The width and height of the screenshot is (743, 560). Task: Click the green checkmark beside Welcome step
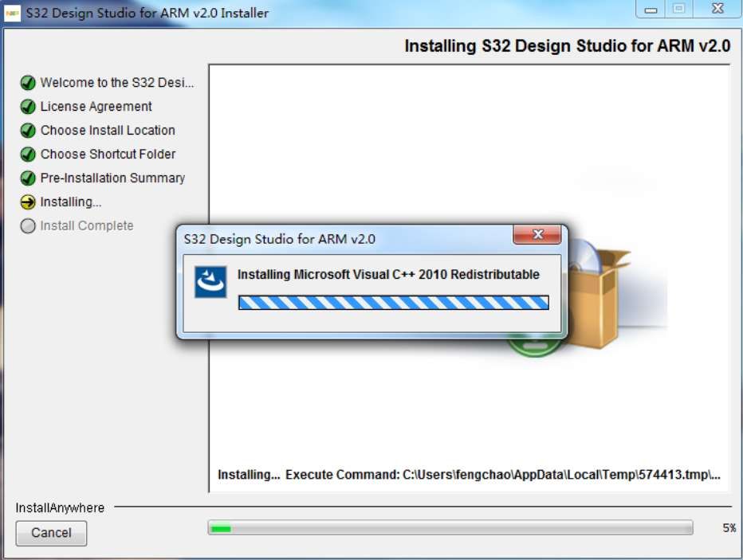click(x=27, y=82)
